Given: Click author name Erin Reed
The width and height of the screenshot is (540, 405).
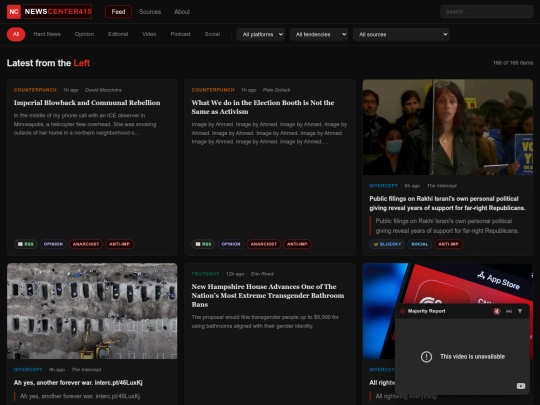Looking at the screenshot, I should pyautogui.click(x=262, y=274).
